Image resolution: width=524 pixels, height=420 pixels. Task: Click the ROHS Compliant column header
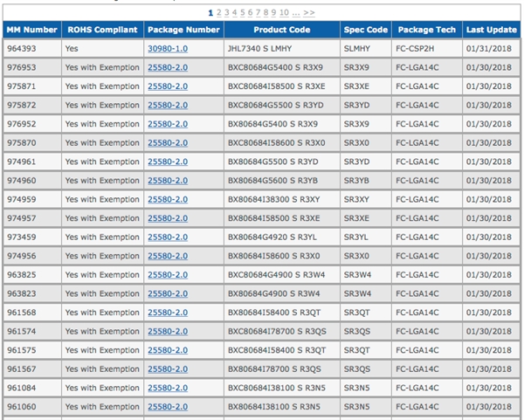[x=102, y=30]
